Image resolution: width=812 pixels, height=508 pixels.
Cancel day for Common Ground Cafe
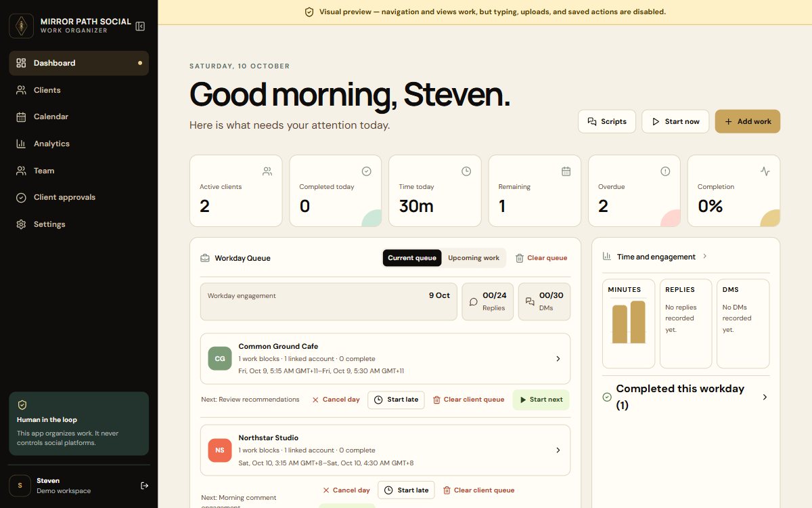click(336, 400)
